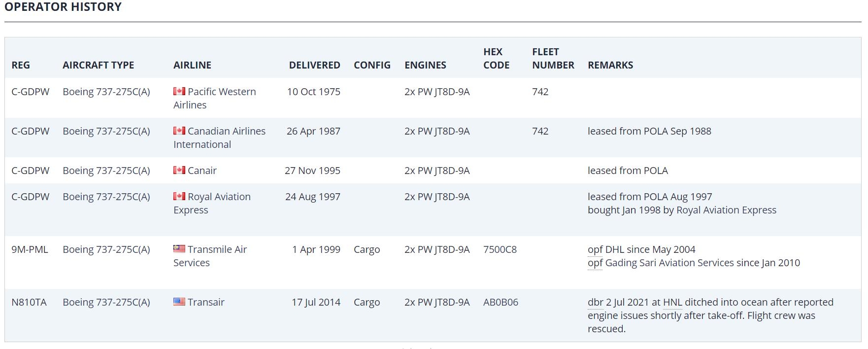Click flag icon beside Royal Aviation Express
This screenshot has height=349, width=868.
point(179,196)
